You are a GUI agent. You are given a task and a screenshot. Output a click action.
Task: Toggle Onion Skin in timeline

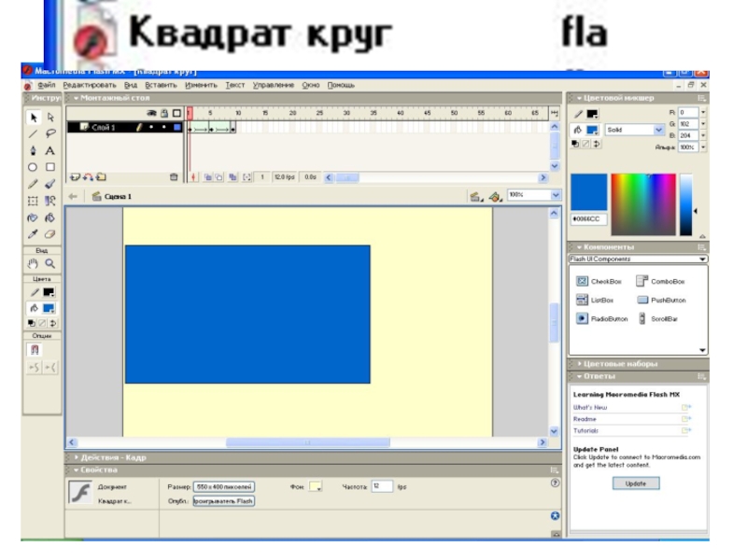[208, 177]
